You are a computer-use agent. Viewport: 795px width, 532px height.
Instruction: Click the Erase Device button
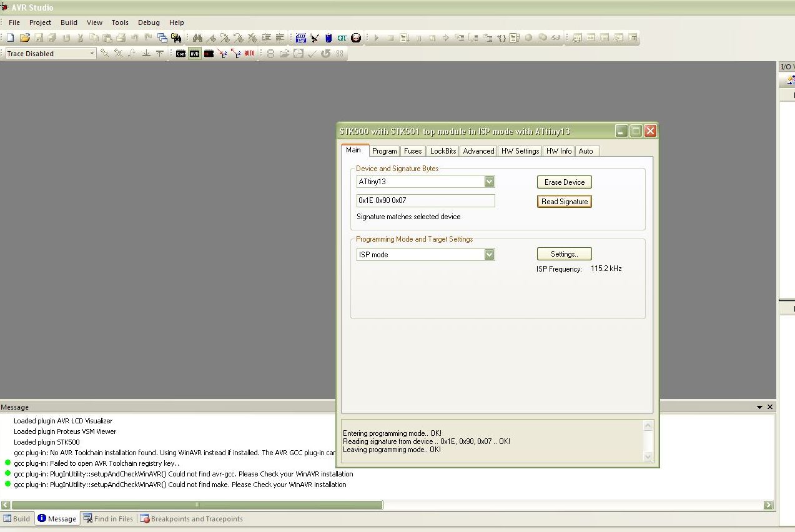[565, 182]
